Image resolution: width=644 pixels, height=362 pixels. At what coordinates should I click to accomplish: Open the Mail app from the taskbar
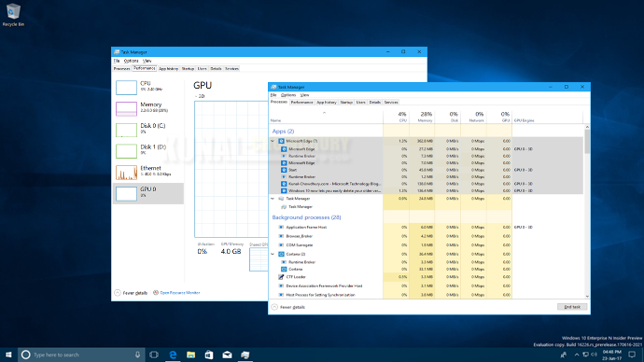pos(227,355)
